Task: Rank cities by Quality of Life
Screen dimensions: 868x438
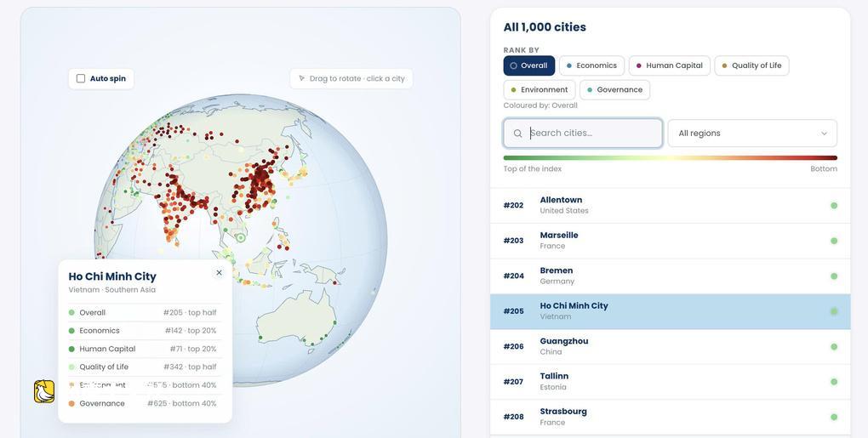Action: click(751, 65)
